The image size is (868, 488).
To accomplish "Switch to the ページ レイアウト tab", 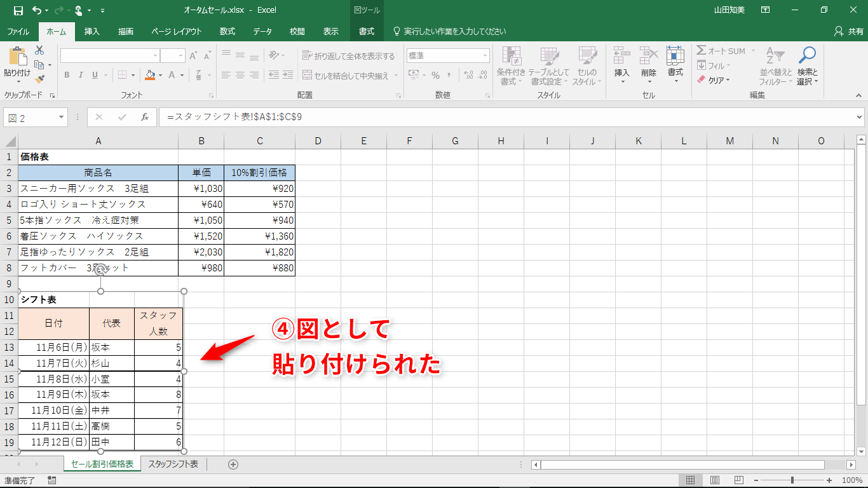I will (177, 31).
